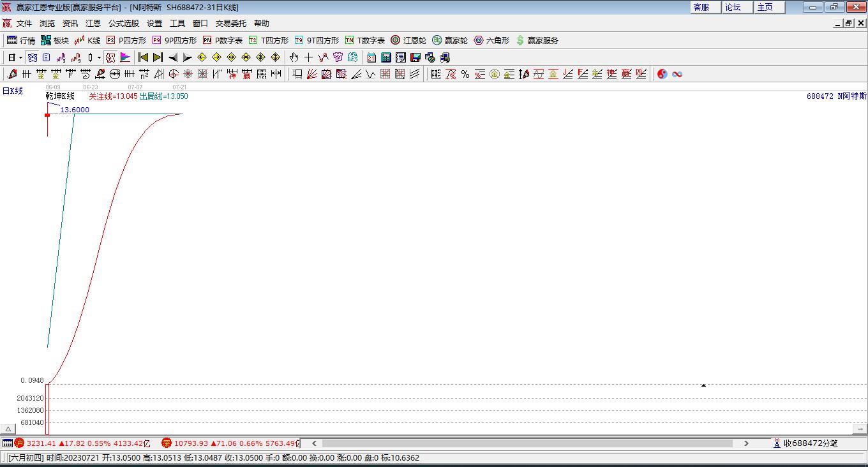The image size is (868, 467).
Task: Click the 论坛 forum button
Action: [x=733, y=7]
